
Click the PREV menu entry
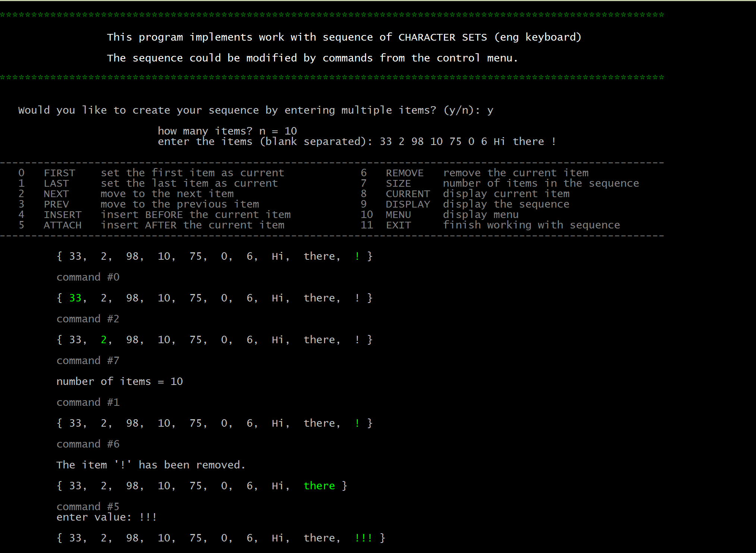[x=56, y=205]
